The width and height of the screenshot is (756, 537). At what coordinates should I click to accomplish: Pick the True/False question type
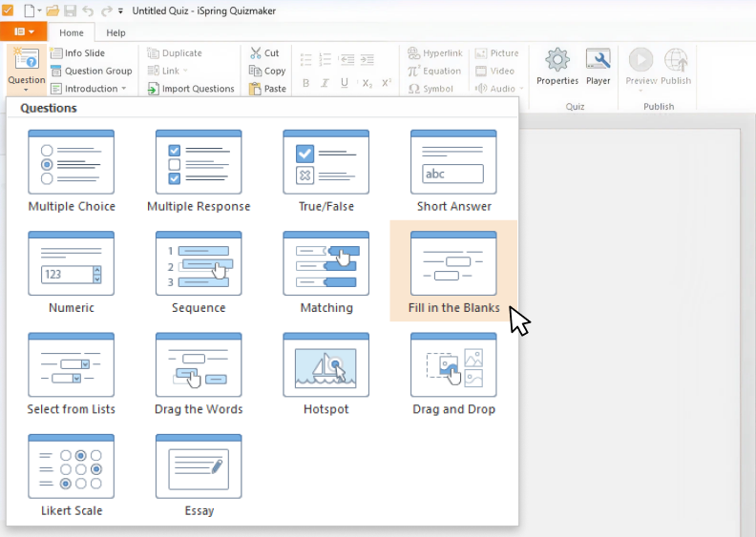[x=325, y=171]
